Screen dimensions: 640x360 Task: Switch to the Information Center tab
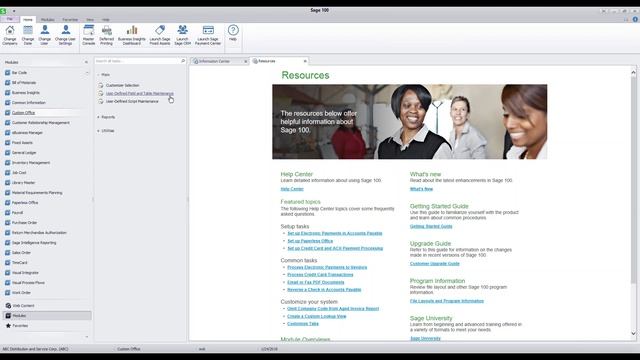pyautogui.click(x=215, y=61)
